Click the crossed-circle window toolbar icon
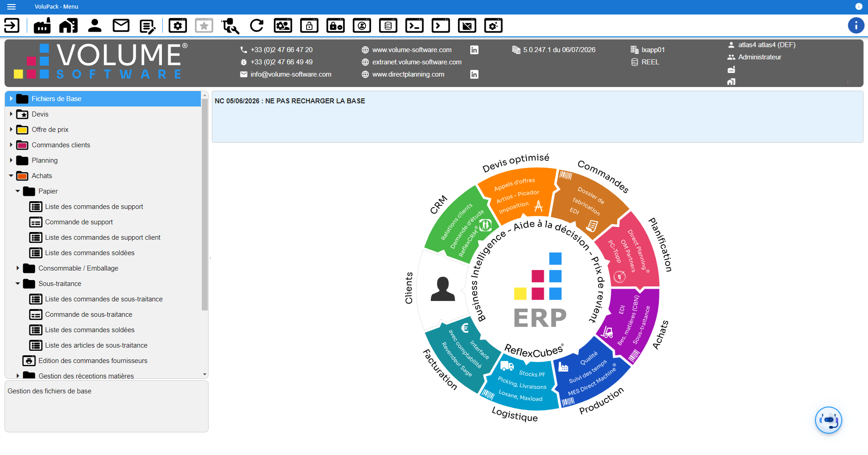The image size is (868, 455). [x=362, y=26]
